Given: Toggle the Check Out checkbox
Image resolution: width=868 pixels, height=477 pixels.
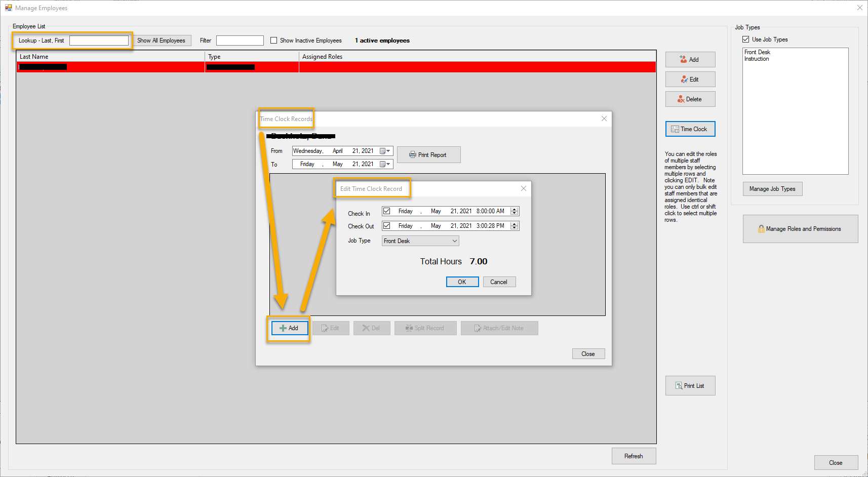Looking at the screenshot, I should [x=387, y=226].
